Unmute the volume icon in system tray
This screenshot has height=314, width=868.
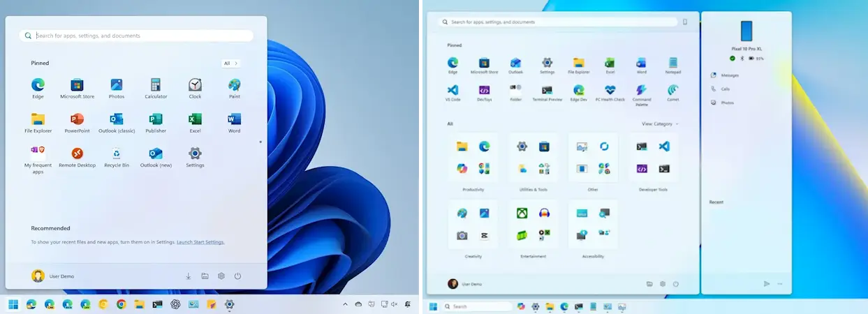point(395,304)
